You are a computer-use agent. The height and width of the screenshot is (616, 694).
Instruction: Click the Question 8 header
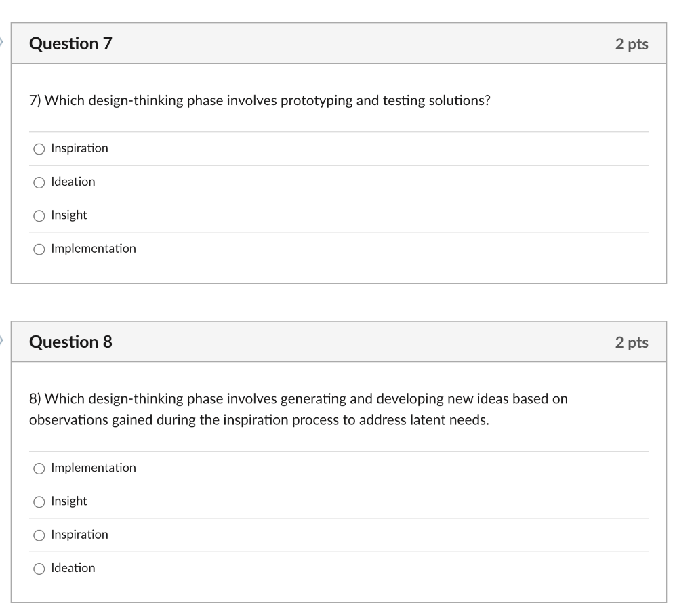coord(70,342)
